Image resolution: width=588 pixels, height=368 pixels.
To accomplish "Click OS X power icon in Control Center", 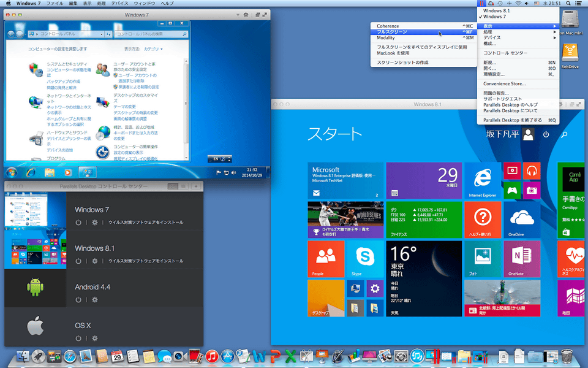I will [x=78, y=339].
